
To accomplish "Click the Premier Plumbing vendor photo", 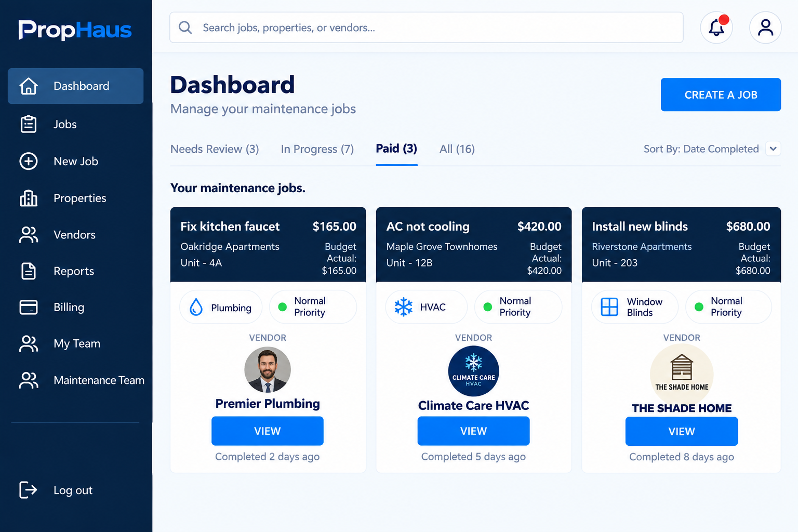I will point(268,370).
